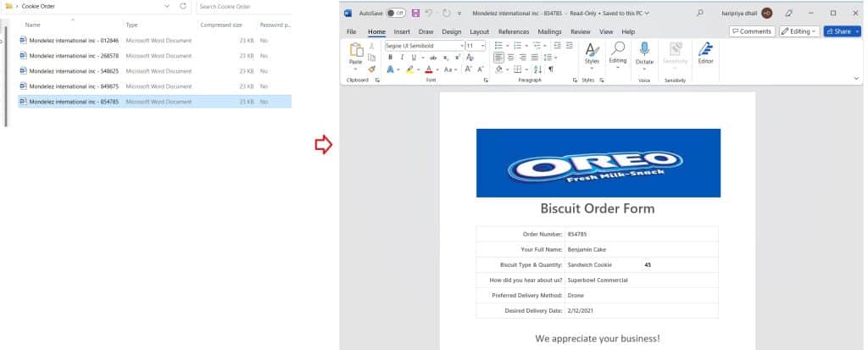Show paragraph marks with pilcrow icon
The image size is (868, 350).
coord(551,69)
